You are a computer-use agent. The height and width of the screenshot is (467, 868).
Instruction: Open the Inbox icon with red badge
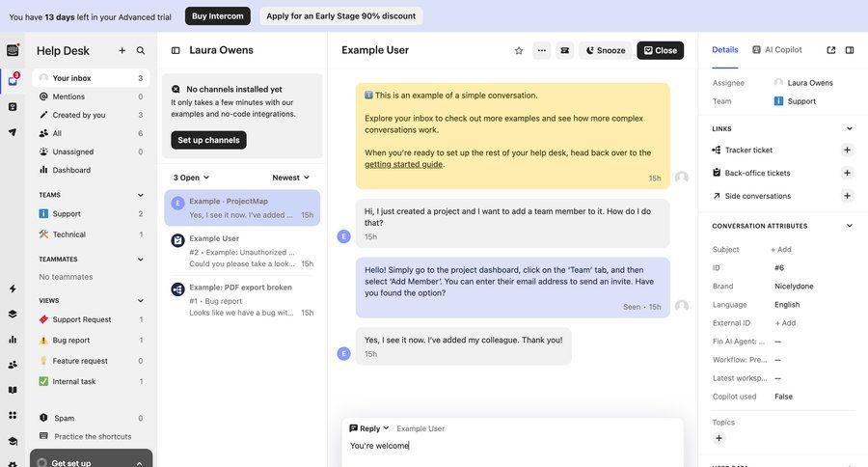[13, 80]
